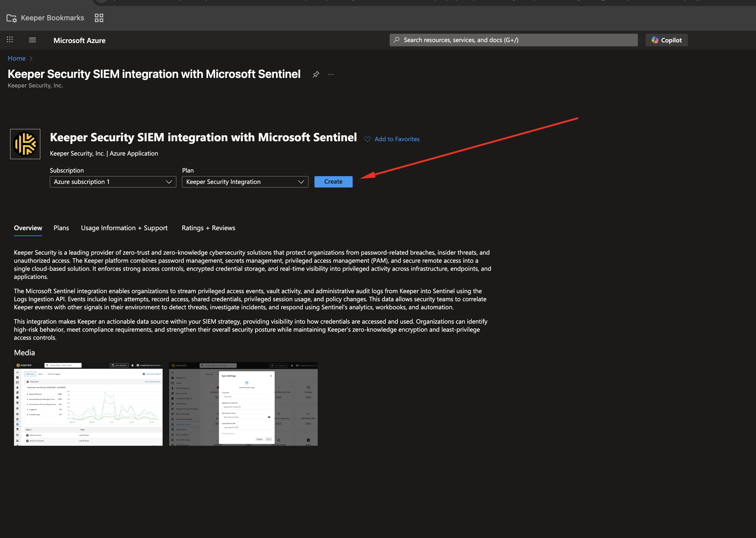Open the Sync Settings media thumbnail
The width and height of the screenshot is (756, 538).
[x=243, y=404]
